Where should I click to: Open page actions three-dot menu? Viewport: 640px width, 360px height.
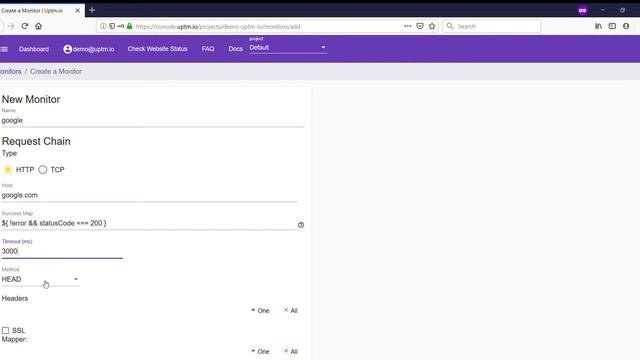407,26
